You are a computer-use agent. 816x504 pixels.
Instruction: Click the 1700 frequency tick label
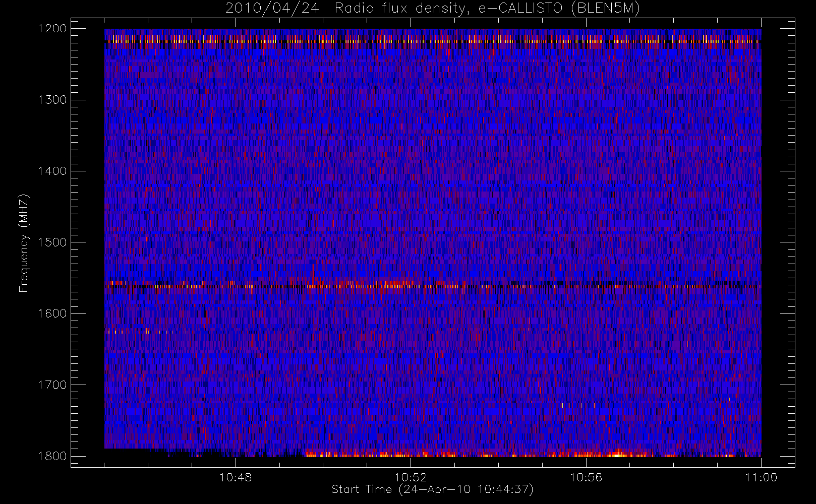(x=52, y=385)
